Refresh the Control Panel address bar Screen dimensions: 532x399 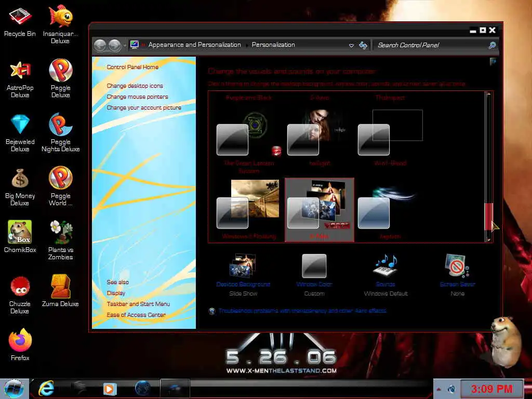(363, 45)
